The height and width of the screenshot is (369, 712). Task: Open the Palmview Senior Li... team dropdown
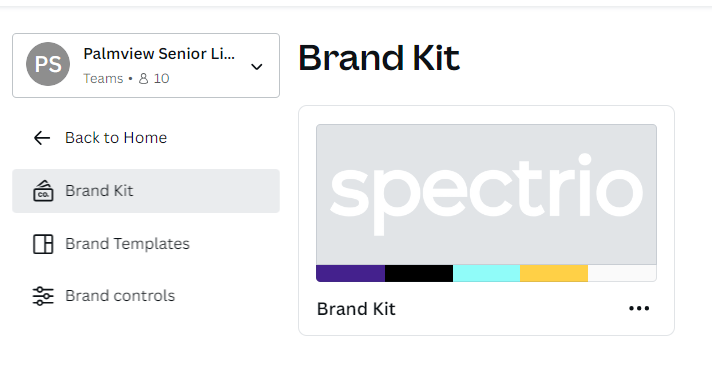(146, 65)
